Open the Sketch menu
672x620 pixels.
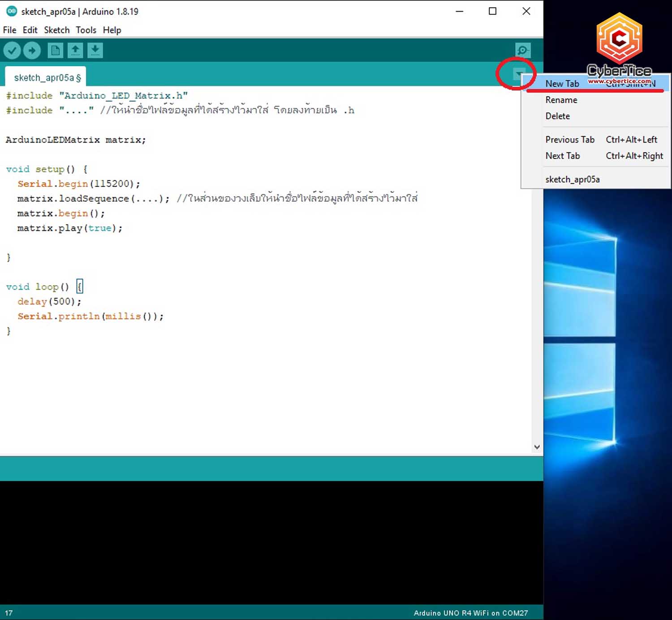click(x=56, y=30)
